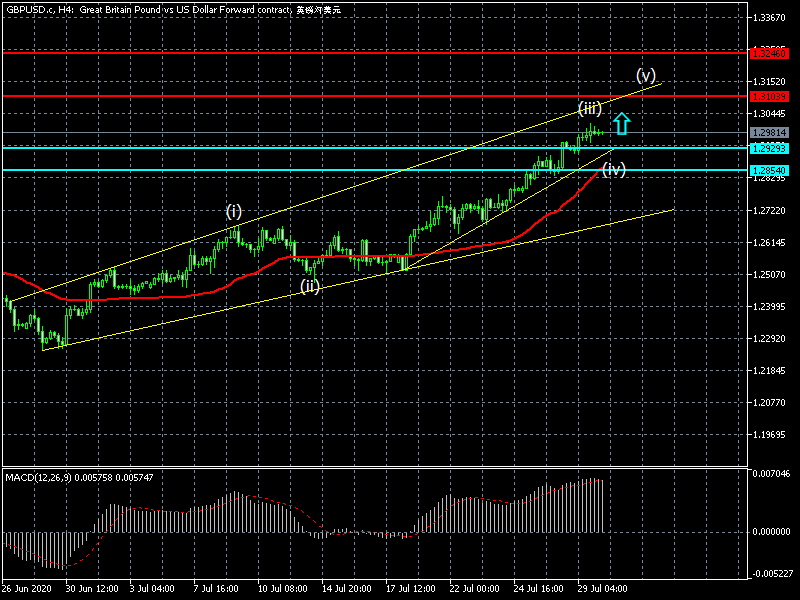This screenshot has height=600, width=800.
Task: Select the wave (iv) label
Action: pyautogui.click(x=613, y=170)
